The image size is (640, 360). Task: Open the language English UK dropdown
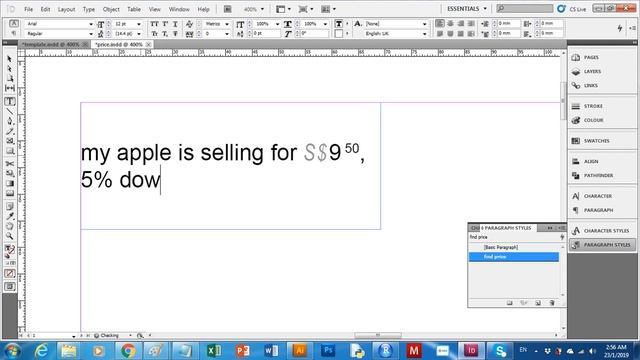(424, 34)
